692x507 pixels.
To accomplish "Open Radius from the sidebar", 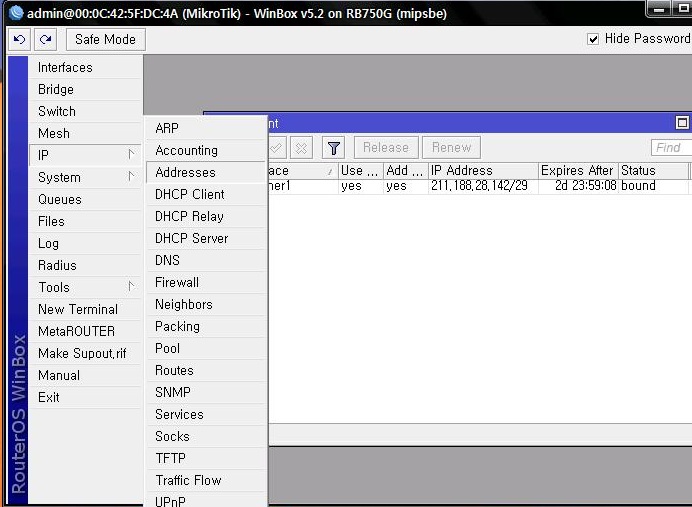I will click(85, 266).
